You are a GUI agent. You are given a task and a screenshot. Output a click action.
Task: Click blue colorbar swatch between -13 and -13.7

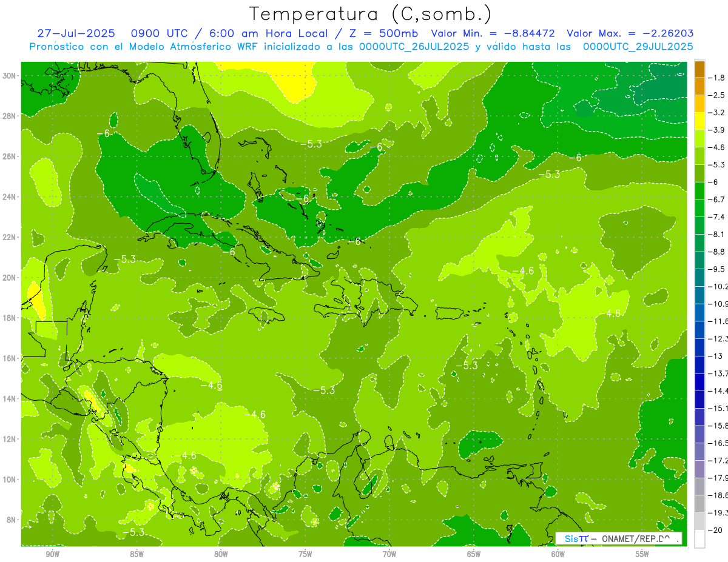pyautogui.click(x=699, y=365)
